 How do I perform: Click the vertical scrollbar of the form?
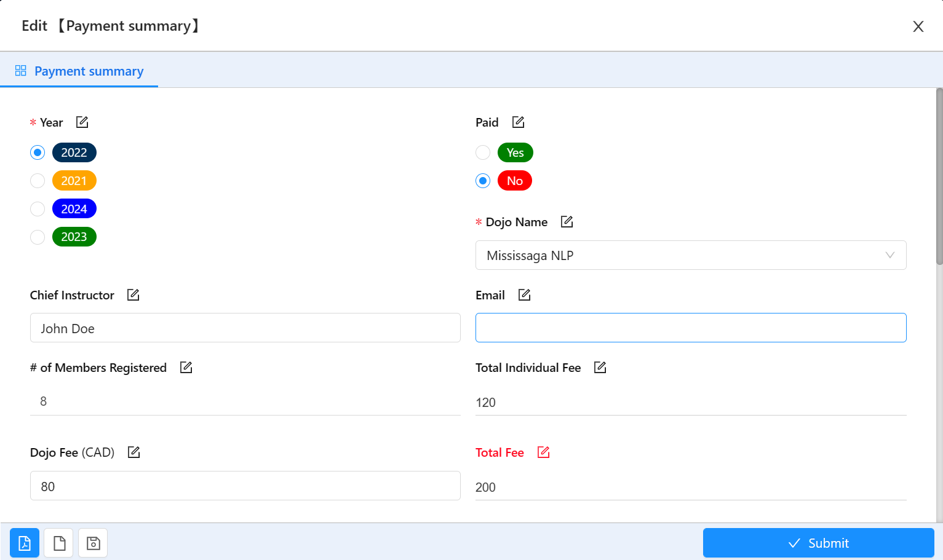[x=939, y=177]
